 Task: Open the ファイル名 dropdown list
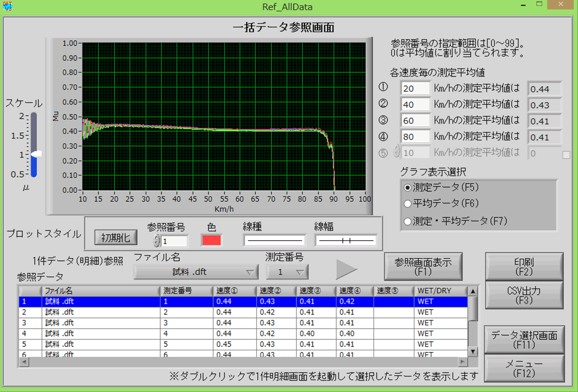point(196,272)
